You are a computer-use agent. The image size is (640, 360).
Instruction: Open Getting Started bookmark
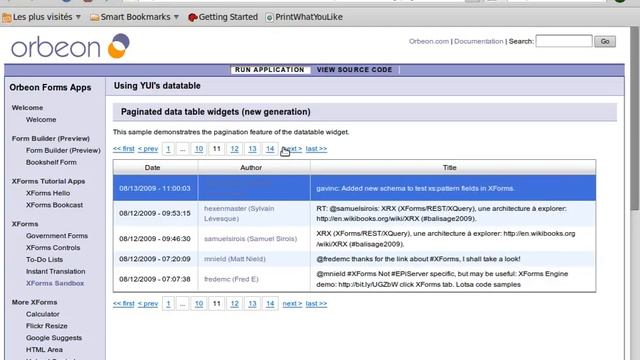coord(223,17)
